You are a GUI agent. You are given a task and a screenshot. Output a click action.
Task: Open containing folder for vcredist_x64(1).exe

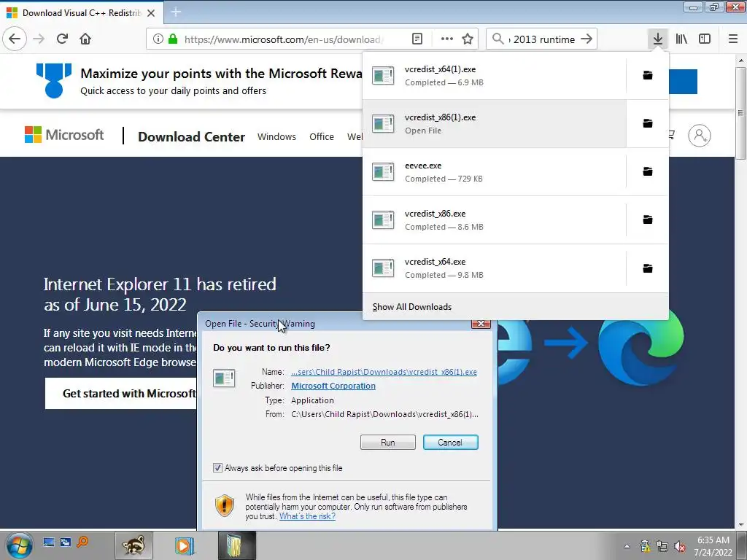pos(648,75)
